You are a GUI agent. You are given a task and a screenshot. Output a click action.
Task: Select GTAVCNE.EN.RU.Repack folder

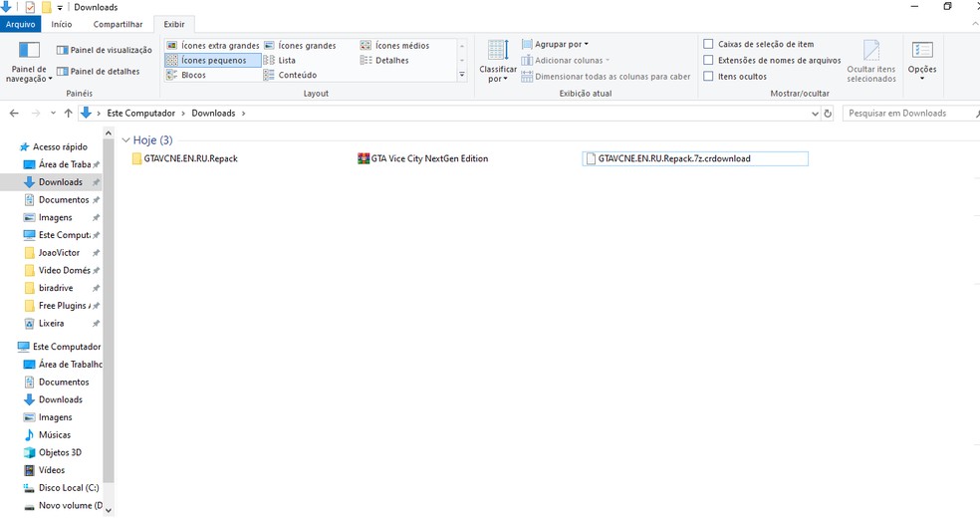coord(184,158)
